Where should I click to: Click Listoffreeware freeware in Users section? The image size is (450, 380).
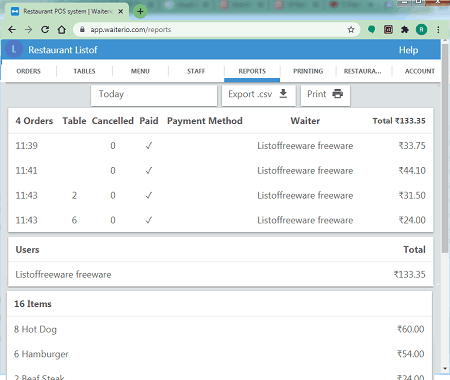click(x=63, y=275)
